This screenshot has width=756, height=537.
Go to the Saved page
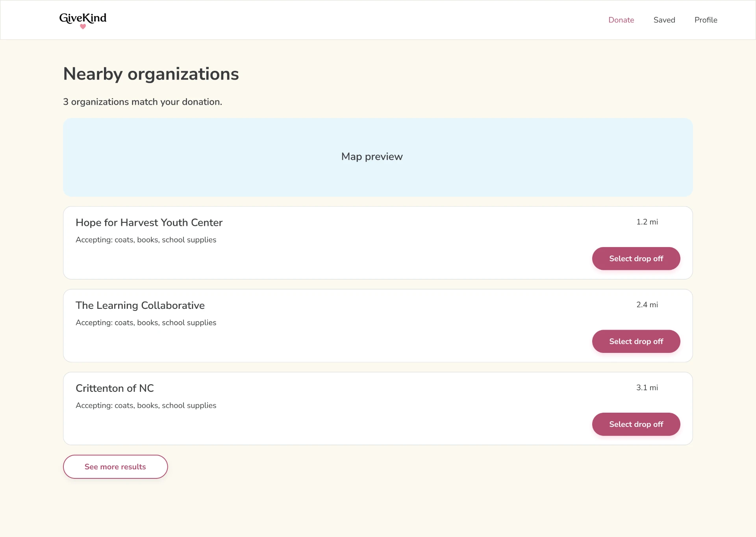[x=664, y=20]
